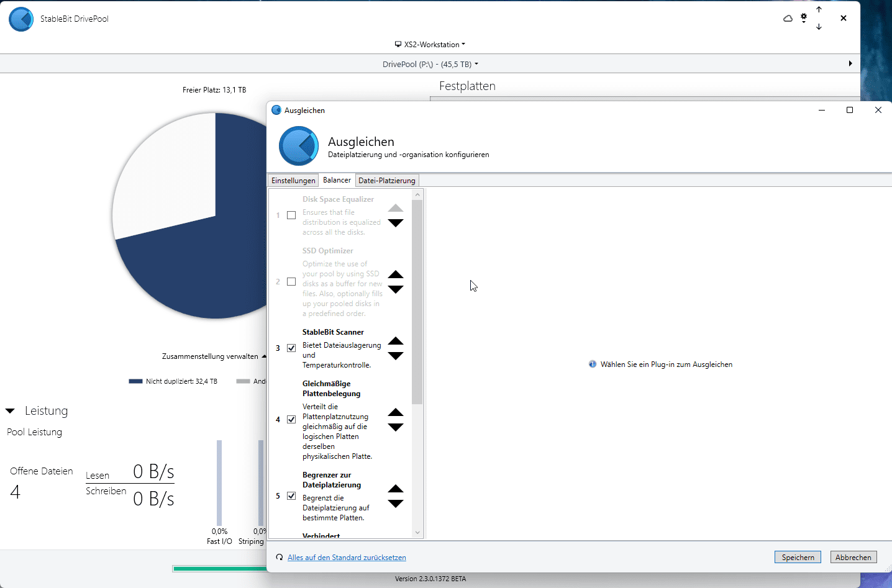
Task: Select the SSD Optimizer plug-in title
Action: [327, 251]
